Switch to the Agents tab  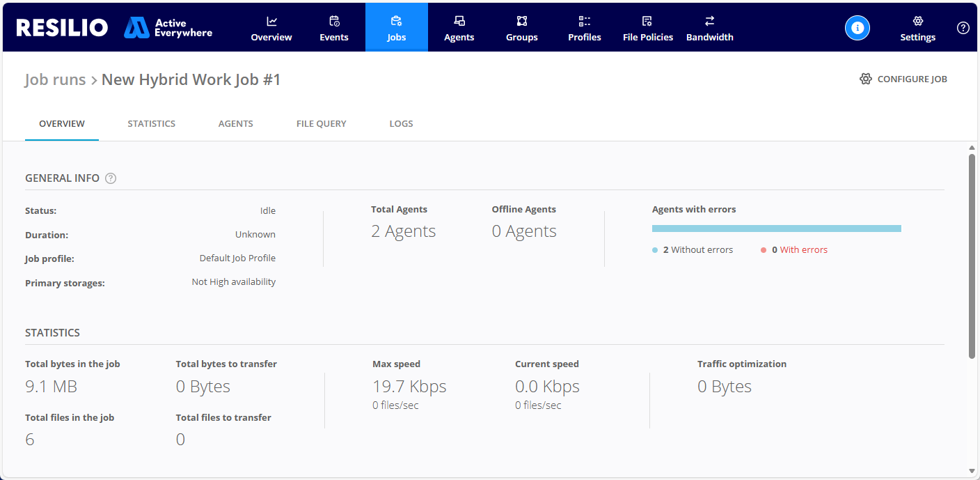236,123
